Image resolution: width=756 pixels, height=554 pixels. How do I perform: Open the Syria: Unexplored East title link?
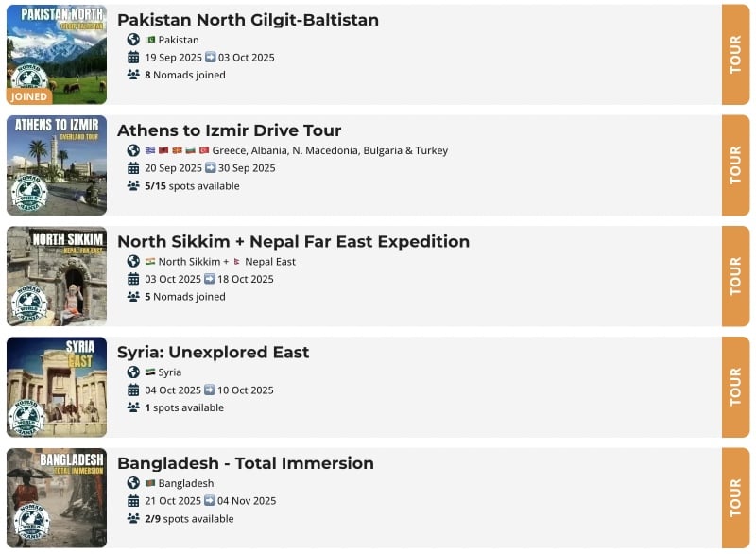(213, 353)
